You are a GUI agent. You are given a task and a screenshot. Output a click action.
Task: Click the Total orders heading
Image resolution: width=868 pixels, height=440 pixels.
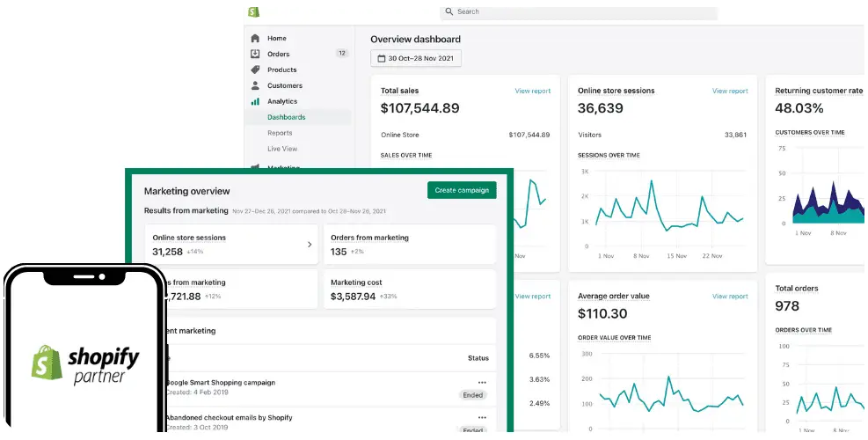point(797,288)
